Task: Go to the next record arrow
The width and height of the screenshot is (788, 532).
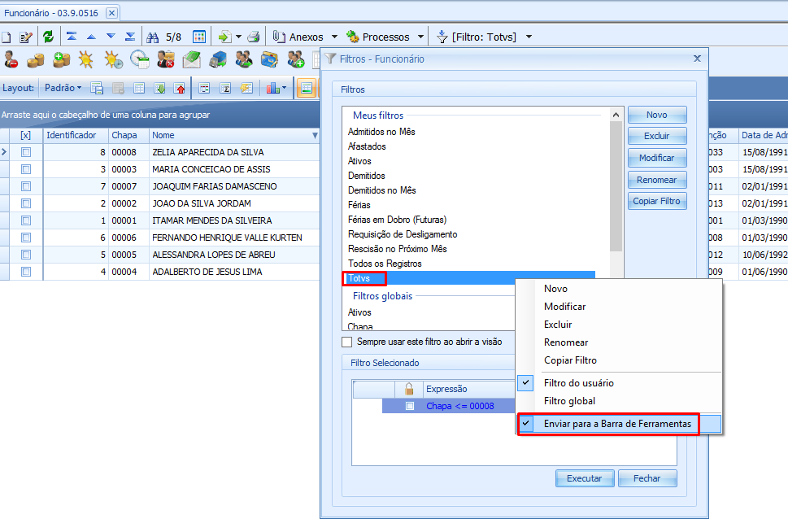Action: coord(111,37)
